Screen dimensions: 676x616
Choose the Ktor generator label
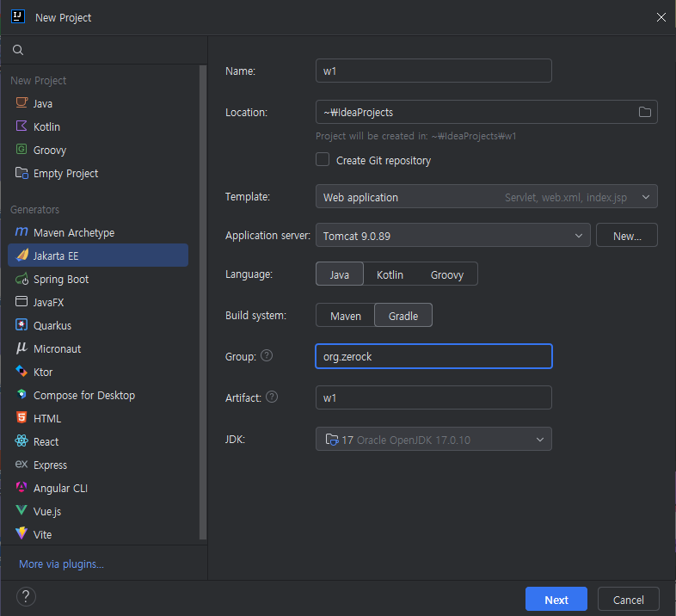(x=43, y=373)
